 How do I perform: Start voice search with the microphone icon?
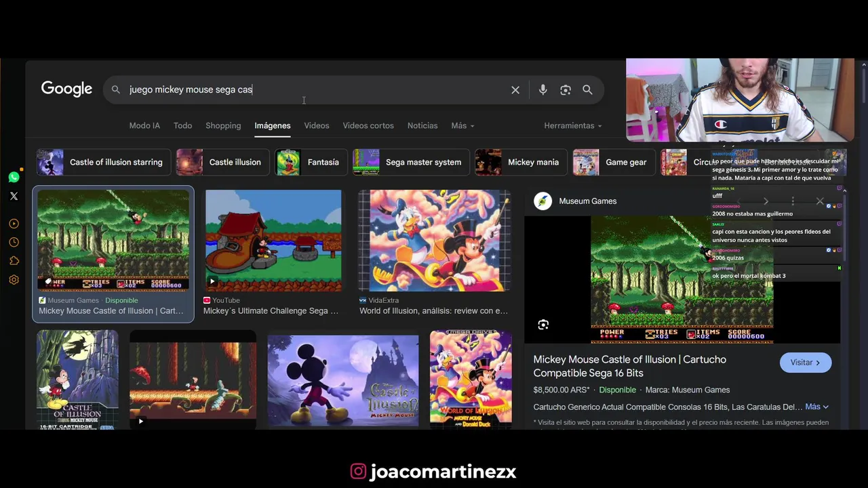[x=542, y=89]
